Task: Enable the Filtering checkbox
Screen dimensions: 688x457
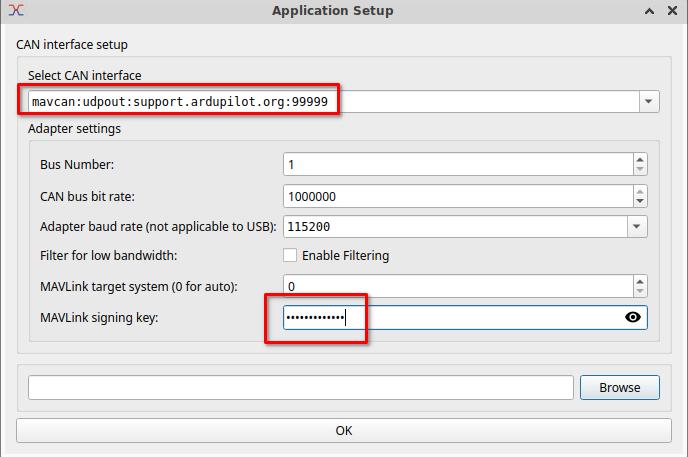Action: point(290,256)
